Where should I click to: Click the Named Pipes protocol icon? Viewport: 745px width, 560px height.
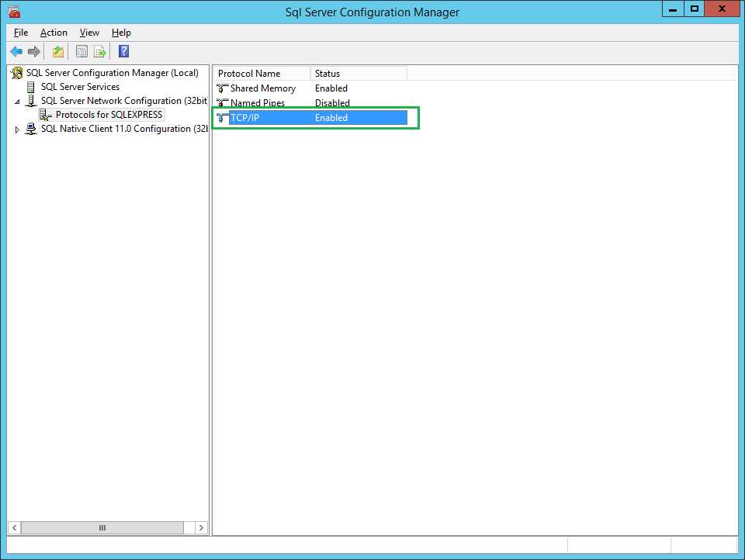point(223,102)
